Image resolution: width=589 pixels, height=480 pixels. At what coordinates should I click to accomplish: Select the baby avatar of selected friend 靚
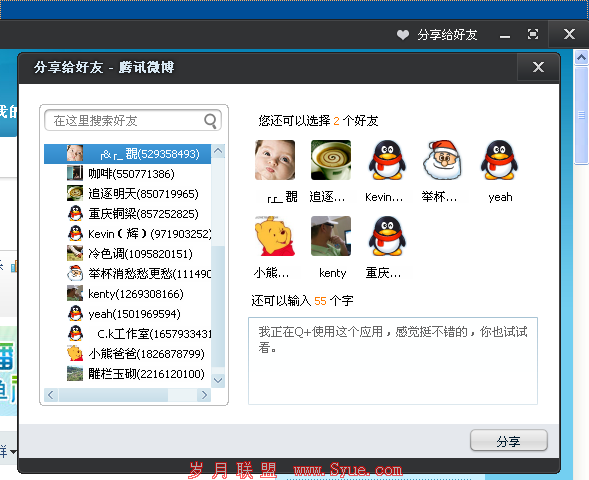tap(275, 160)
